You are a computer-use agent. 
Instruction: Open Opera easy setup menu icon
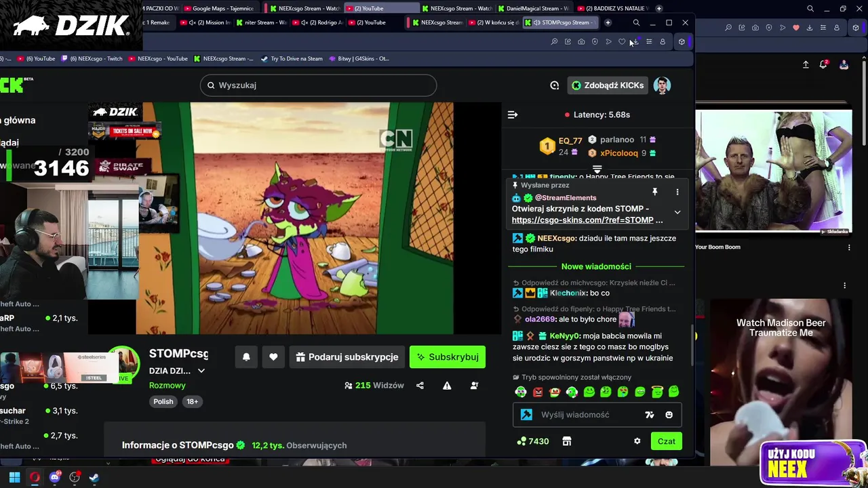pyautogui.click(x=649, y=41)
